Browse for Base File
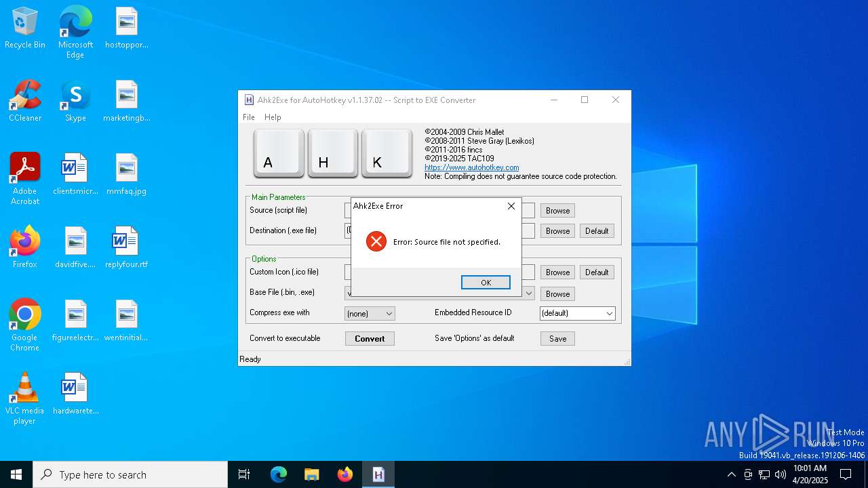 click(x=557, y=294)
